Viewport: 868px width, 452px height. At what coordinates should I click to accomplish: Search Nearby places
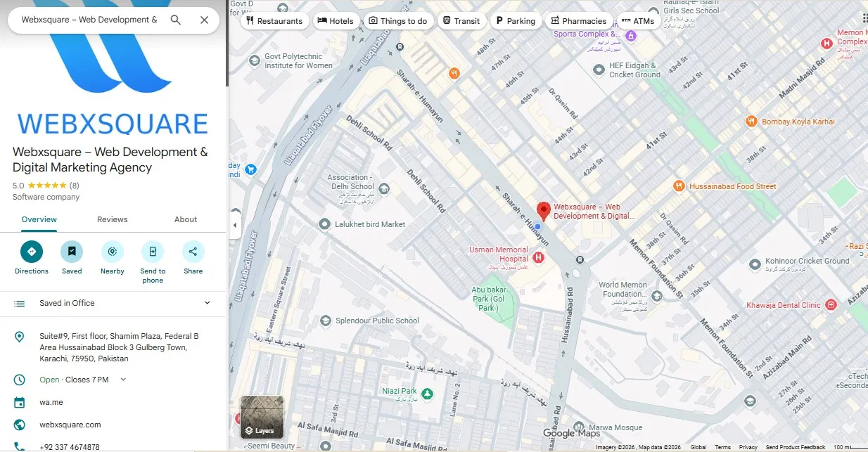tap(112, 252)
